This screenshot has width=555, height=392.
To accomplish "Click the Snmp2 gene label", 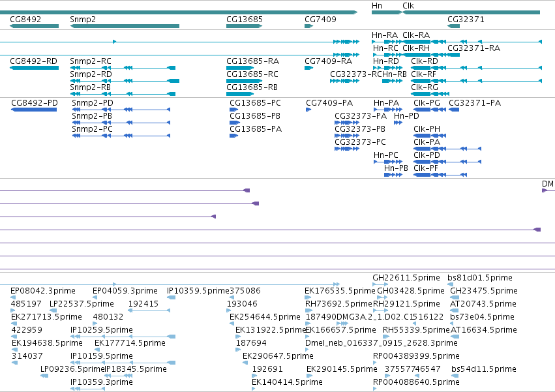I will coord(83,20).
